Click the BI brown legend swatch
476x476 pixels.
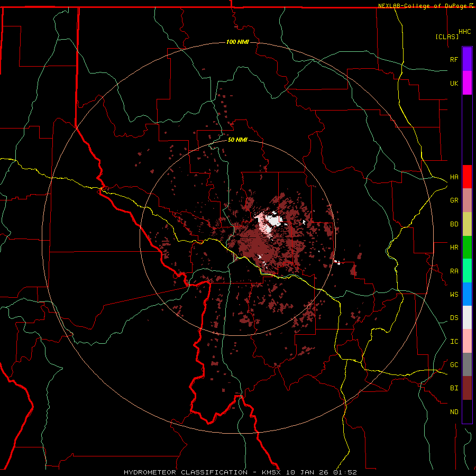tap(467, 388)
